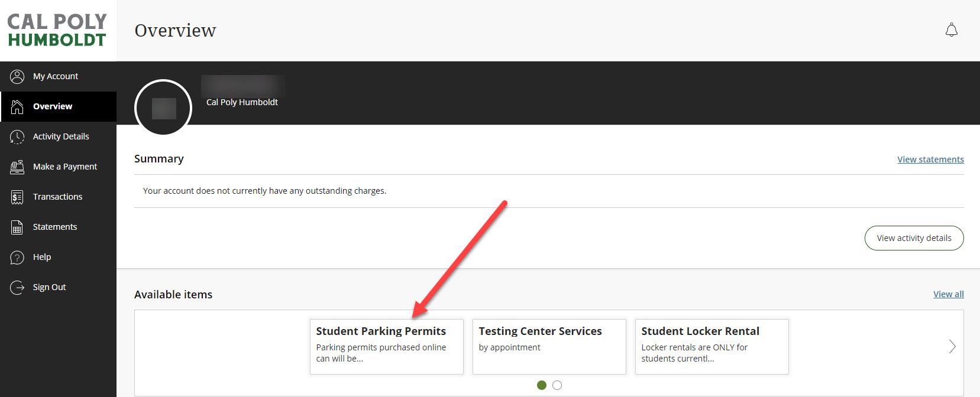Click the Activity Details clock icon
The image size is (980, 397).
point(17,136)
